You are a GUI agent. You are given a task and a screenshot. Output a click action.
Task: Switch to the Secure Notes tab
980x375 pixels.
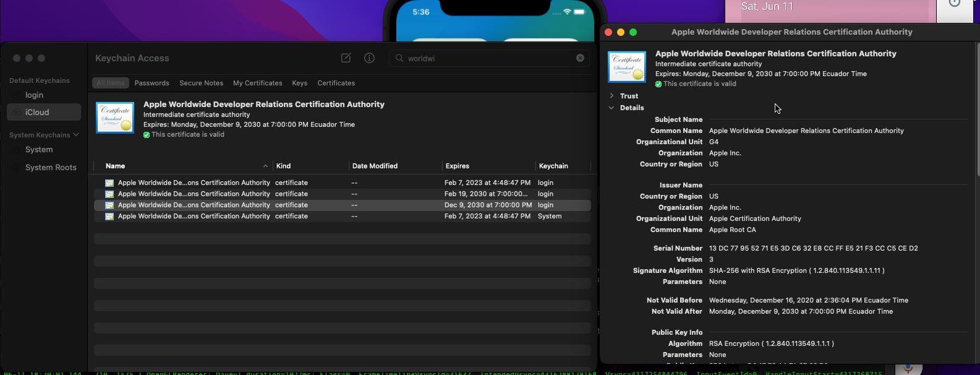201,83
